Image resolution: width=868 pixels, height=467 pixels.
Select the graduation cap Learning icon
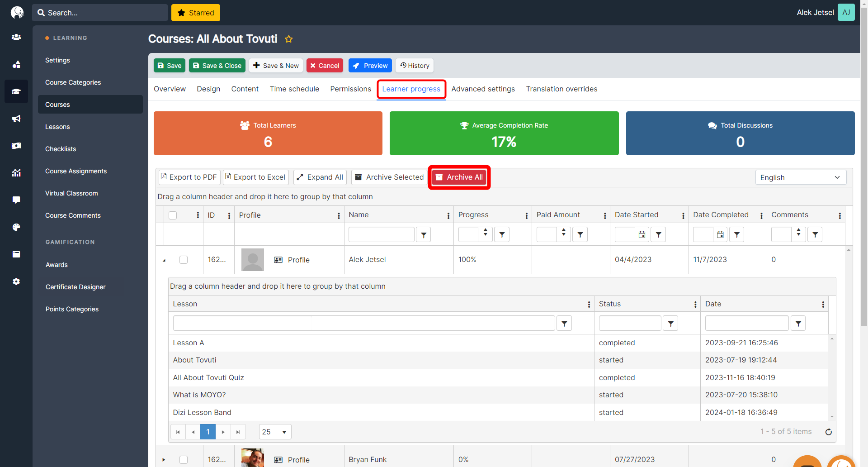[x=16, y=91]
